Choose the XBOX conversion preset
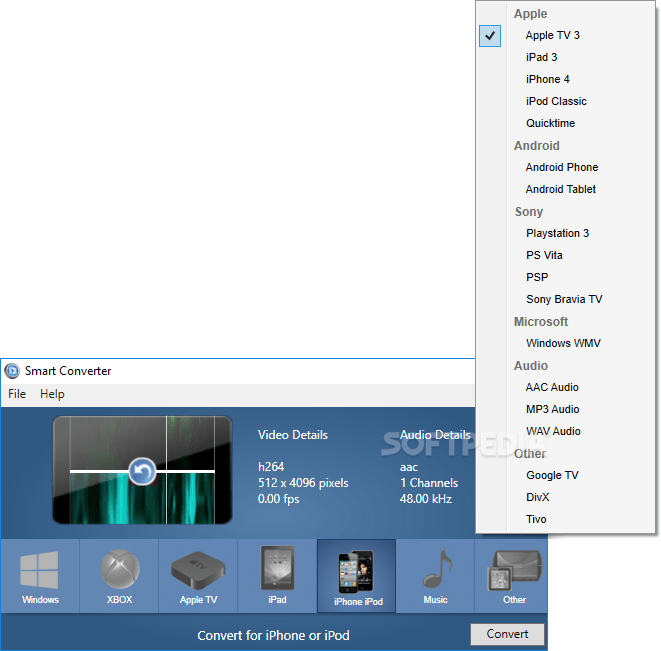The width and height of the screenshot is (661, 651). click(x=119, y=576)
